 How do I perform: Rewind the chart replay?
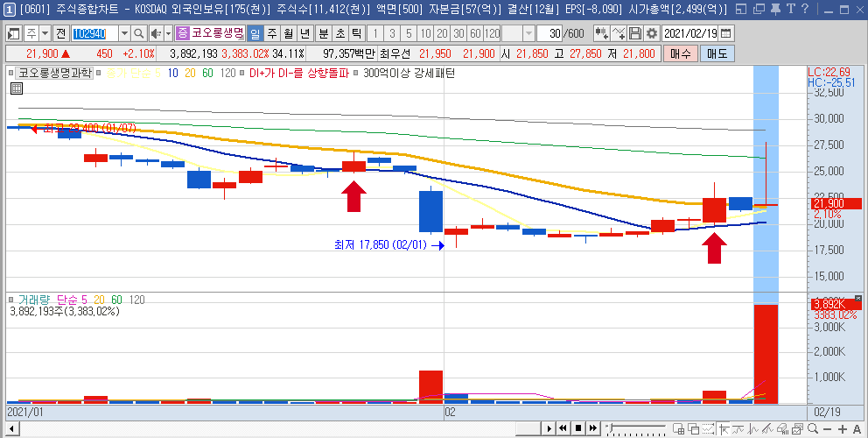click(563, 428)
